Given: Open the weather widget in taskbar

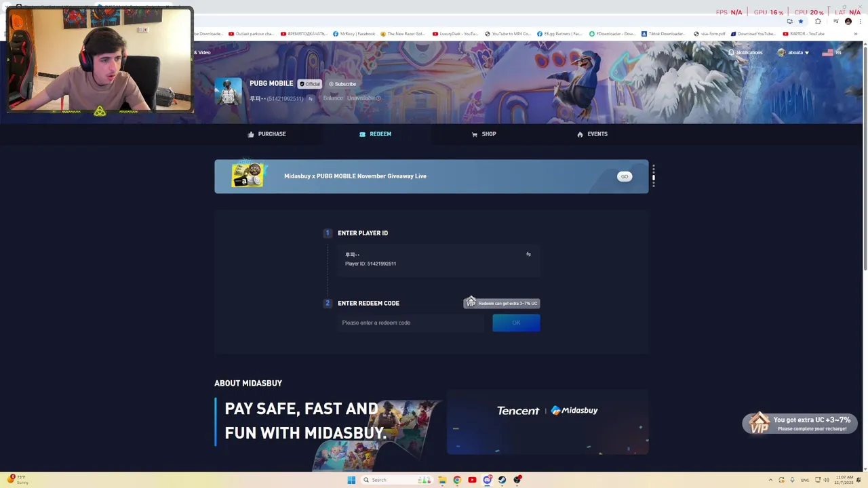Looking at the screenshot, I should click(x=17, y=479).
